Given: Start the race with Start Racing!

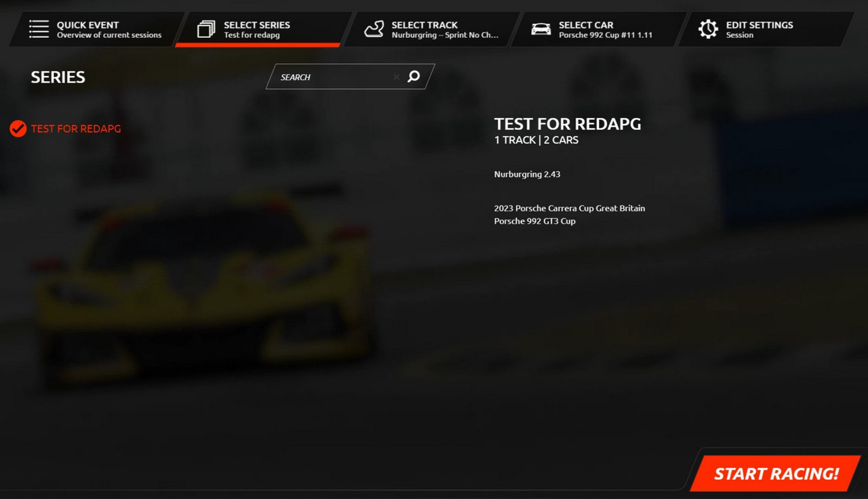Looking at the screenshot, I should 776,473.
